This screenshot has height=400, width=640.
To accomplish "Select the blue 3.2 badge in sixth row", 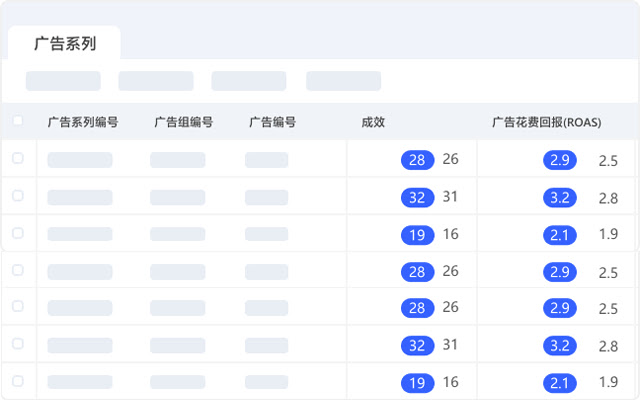I will 560,346.
